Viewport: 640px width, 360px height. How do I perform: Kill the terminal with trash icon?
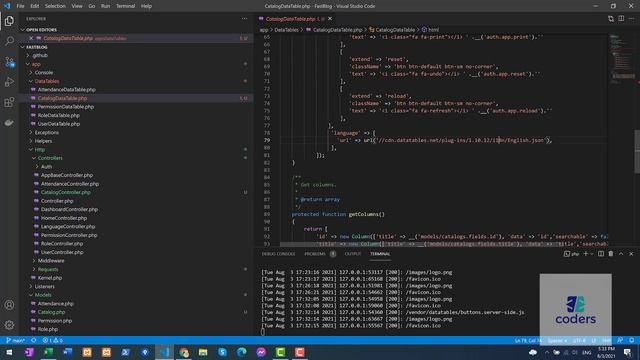[x=611, y=254]
